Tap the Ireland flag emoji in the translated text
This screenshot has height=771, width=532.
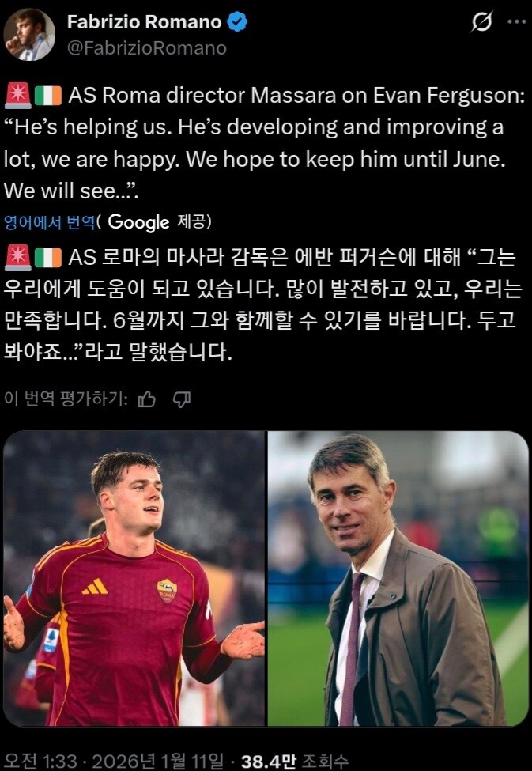tap(48, 258)
